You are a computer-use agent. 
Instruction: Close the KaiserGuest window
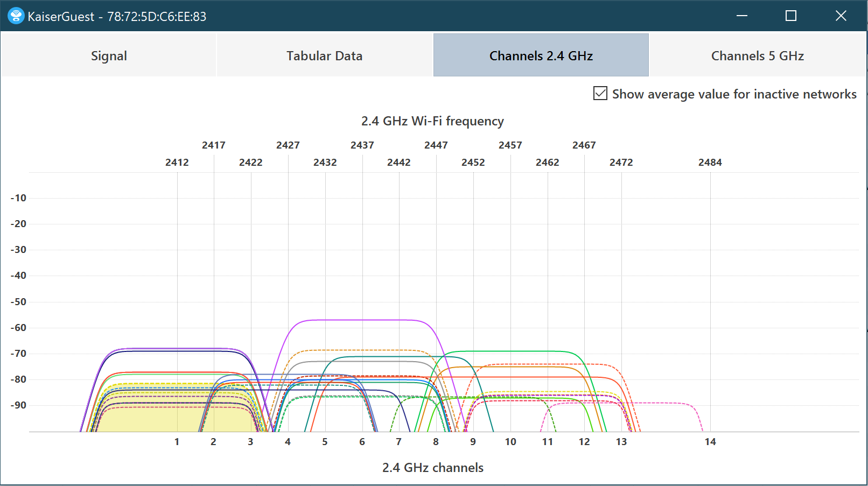[841, 16]
